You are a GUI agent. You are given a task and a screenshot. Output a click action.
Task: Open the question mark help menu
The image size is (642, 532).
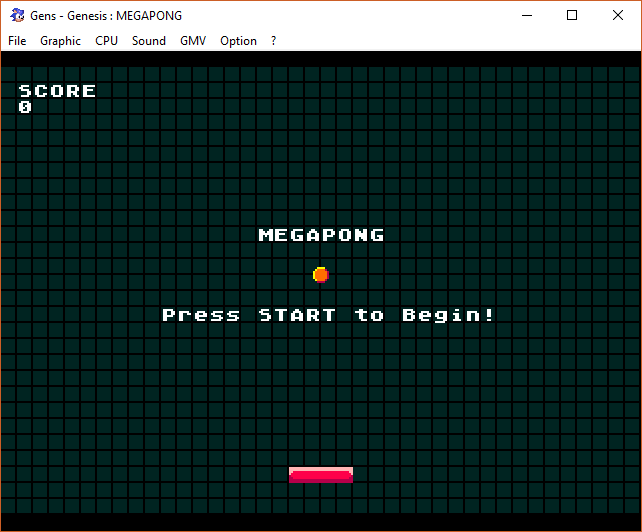pyautogui.click(x=274, y=41)
